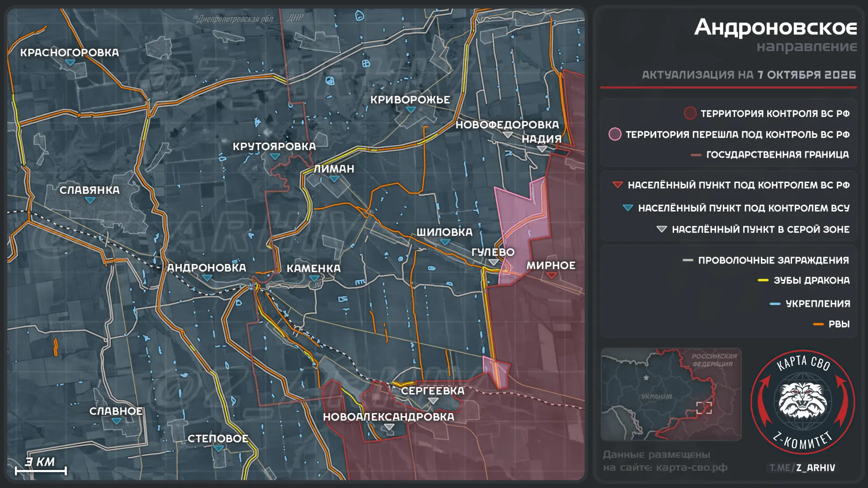868x488 pixels.
Task: Click the Андроновское title heading
Action: point(775,28)
